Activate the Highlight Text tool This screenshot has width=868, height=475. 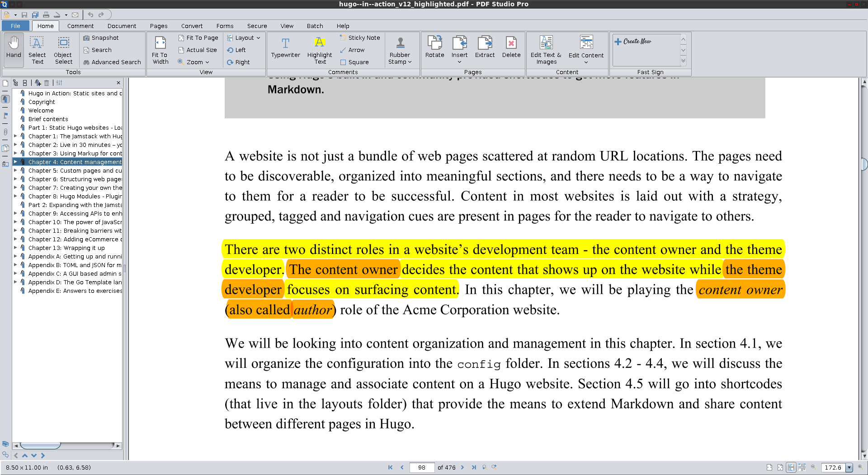[x=320, y=50]
